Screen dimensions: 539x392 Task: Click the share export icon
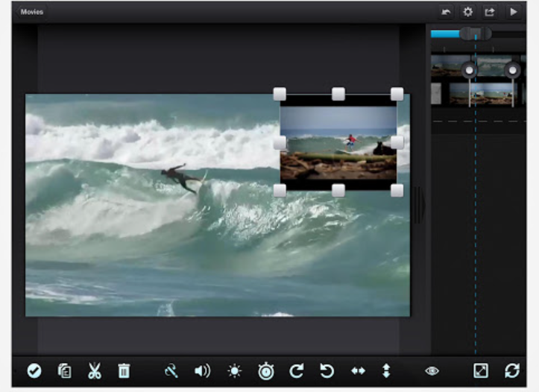pyautogui.click(x=490, y=12)
